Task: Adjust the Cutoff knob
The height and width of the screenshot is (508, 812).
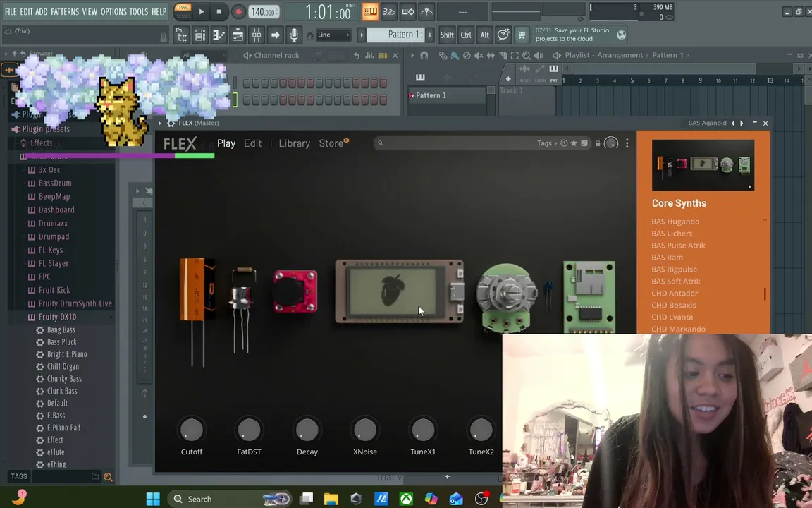Action: click(x=192, y=430)
